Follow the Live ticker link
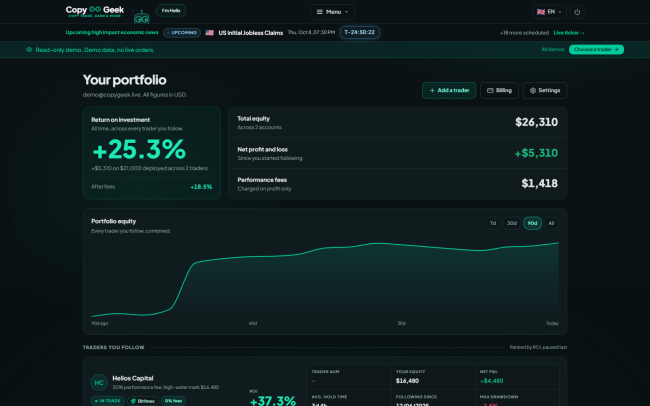Viewport: 650px width, 406px height. pos(569,33)
